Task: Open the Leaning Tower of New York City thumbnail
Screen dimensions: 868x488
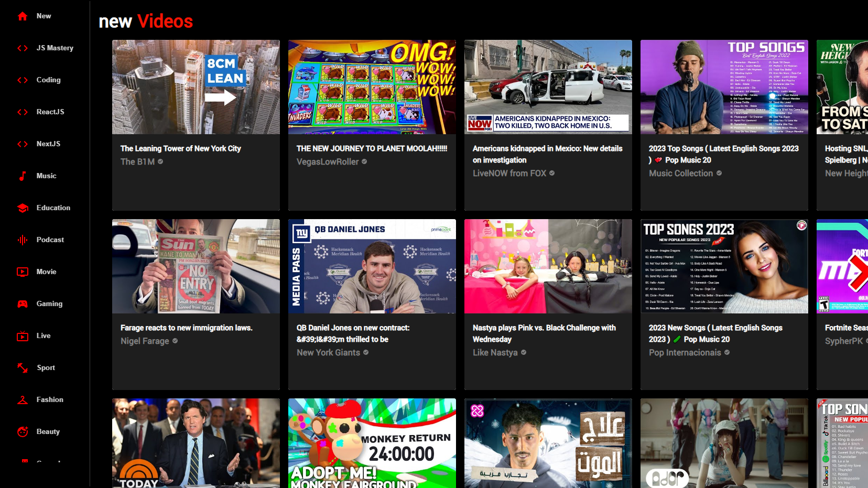Action: pyautogui.click(x=196, y=86)
